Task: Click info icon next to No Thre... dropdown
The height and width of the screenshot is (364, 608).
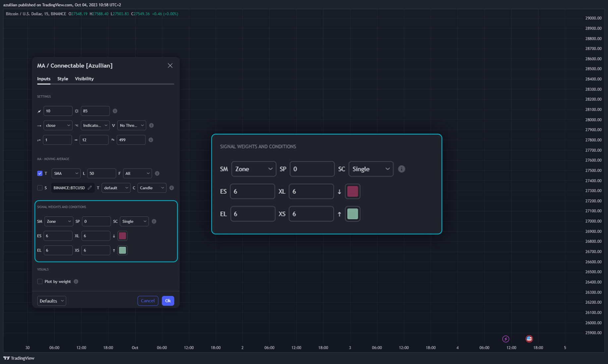Action: [151, 126]
